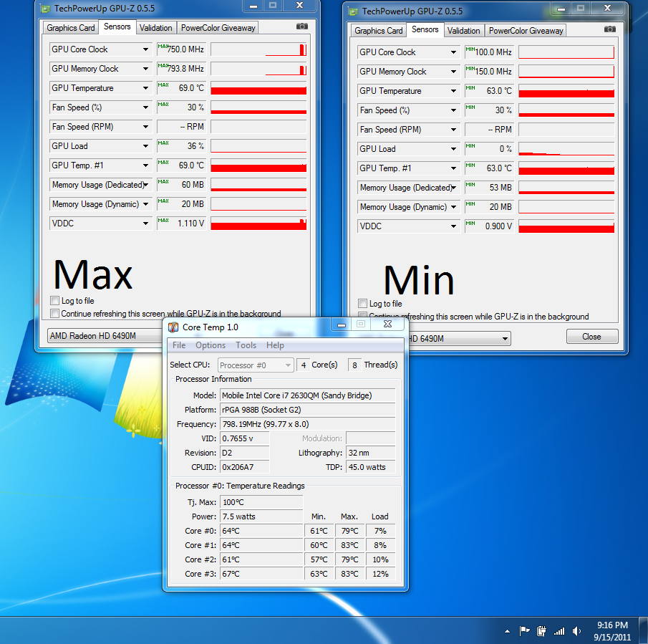Click the volume speaker tray icon
This screenshot has width=648, height=644.
click(576, 631)
